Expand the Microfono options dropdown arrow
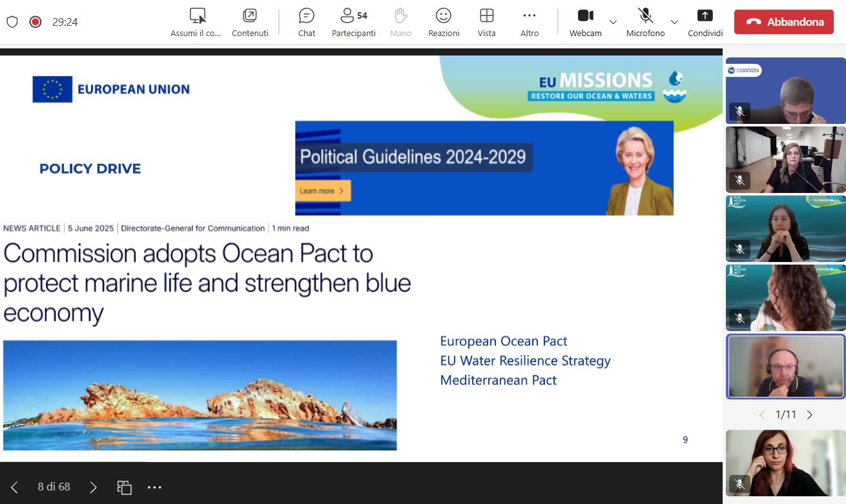This screenshot has width=846, height=504. [x=674, y=22]
